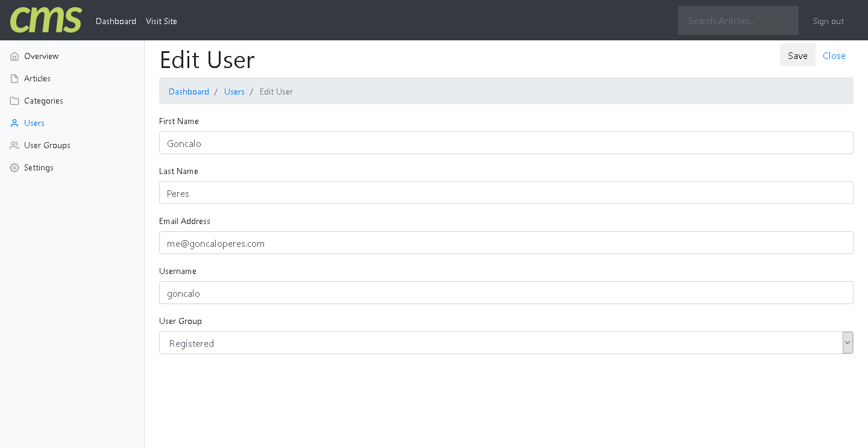Click the User Groups people icon
868x448 pixels.
point(14,146)
